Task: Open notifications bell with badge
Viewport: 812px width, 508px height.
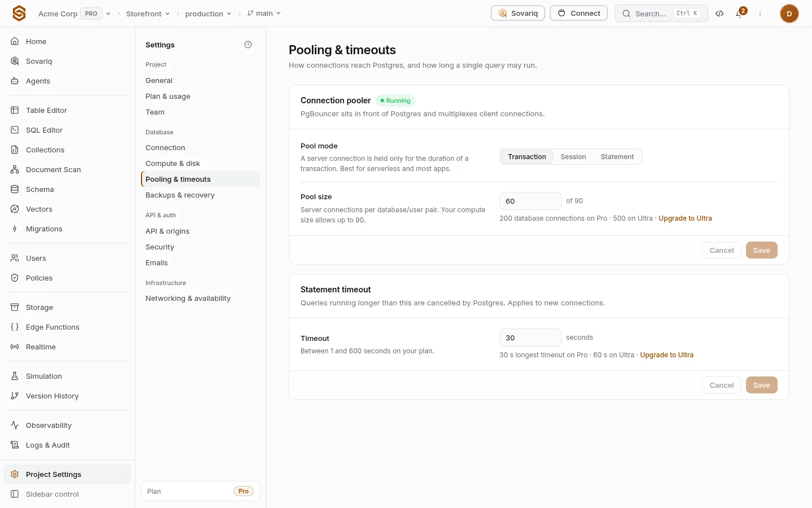Action: (739, 14)
